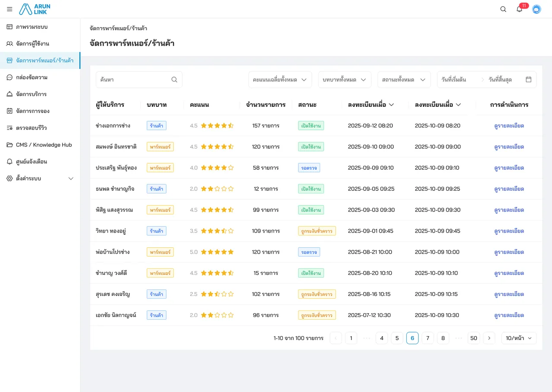View details for พ่อบ้านโปรช่าง row

pyautogui.click(x=509, y=252)
